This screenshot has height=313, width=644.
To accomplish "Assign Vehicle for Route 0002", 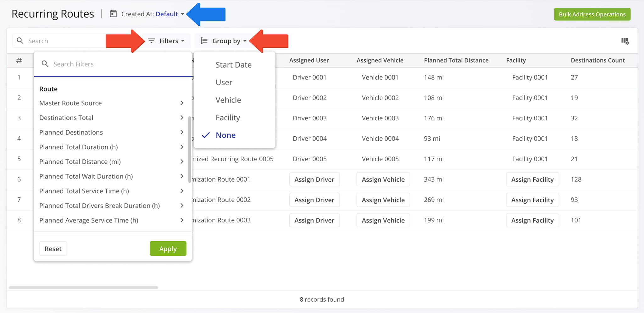I will pyautogui.click(x=383, y=200).
